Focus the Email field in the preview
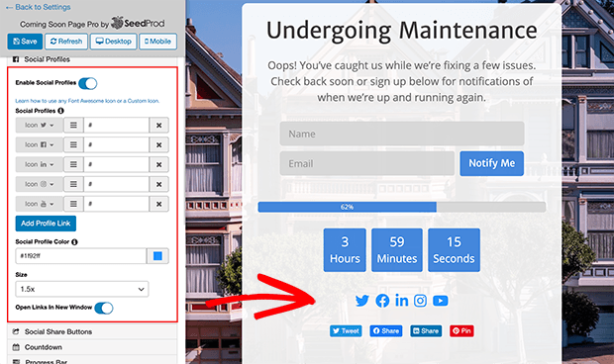The height and width of the screenshot is (364, 614). coord(366,163)
